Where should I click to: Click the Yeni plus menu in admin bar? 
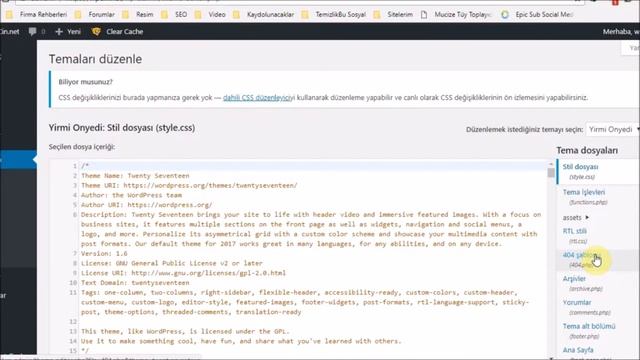(x=68, y=31)
